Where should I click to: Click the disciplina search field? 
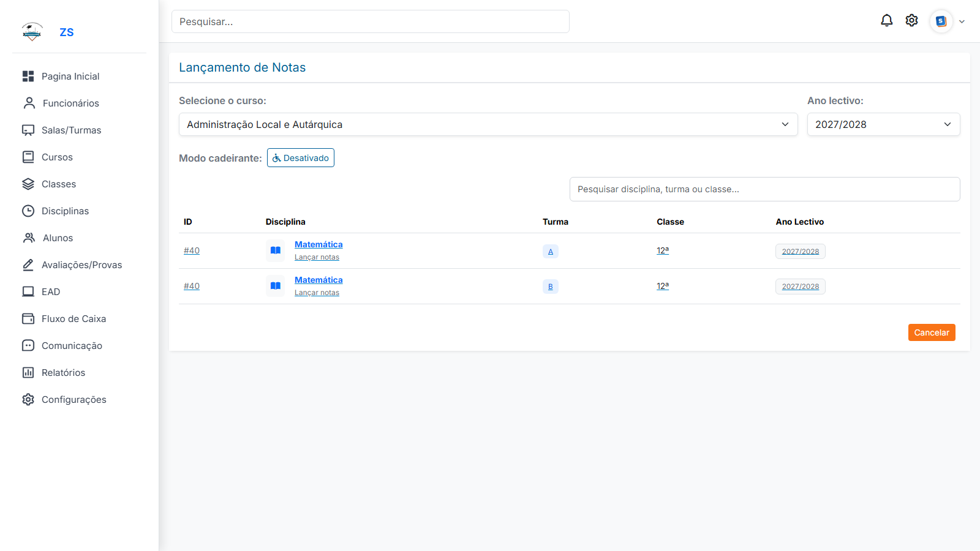764,189
